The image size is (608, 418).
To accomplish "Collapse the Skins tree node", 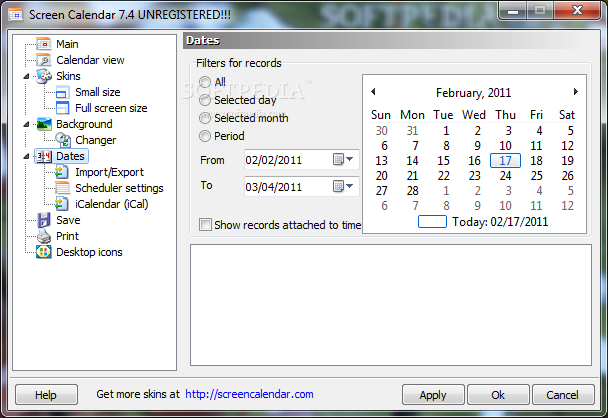I will [x=26, y=76].
